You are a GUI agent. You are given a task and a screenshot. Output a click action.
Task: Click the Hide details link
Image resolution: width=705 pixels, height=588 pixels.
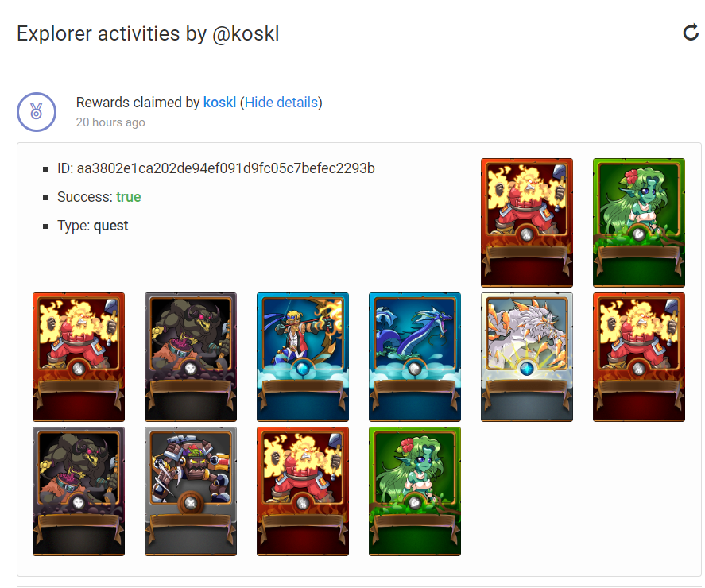(x=281, y=103)
